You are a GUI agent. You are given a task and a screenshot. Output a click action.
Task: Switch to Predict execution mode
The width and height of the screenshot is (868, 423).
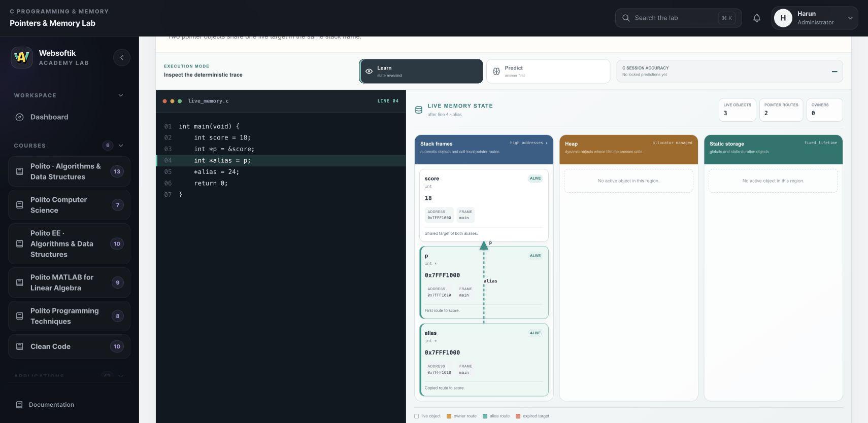pyautogui.click(x=548, y=72)
